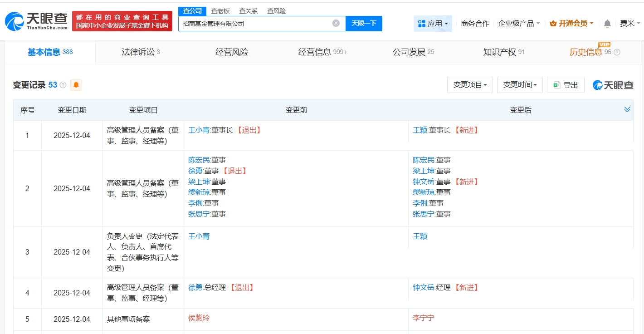Click the question mark icon beside 历史信息 96
This screenshot has width=644, height=334.
coord(617,52)
